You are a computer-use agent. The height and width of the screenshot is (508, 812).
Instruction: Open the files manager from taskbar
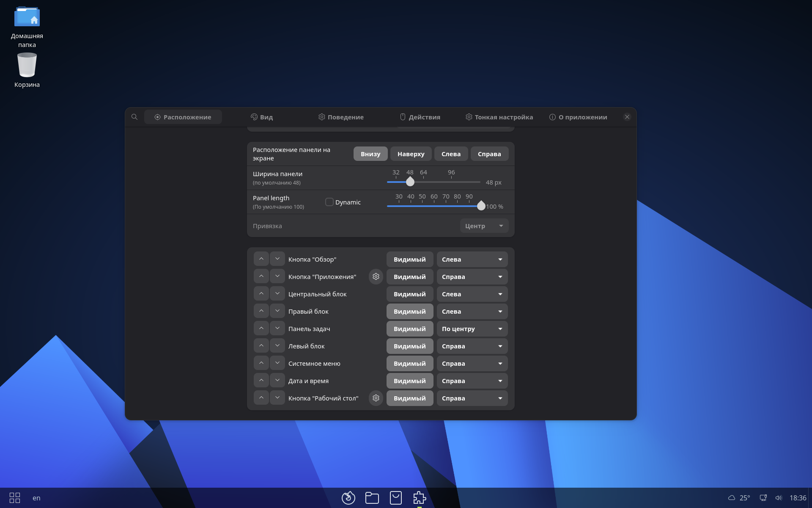[x=372, y=498]
